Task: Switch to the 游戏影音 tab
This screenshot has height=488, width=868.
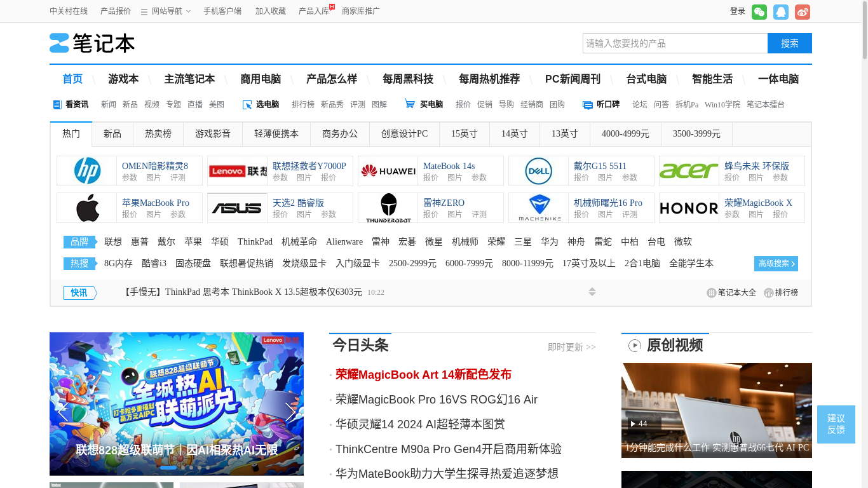Action: point(213,134)
